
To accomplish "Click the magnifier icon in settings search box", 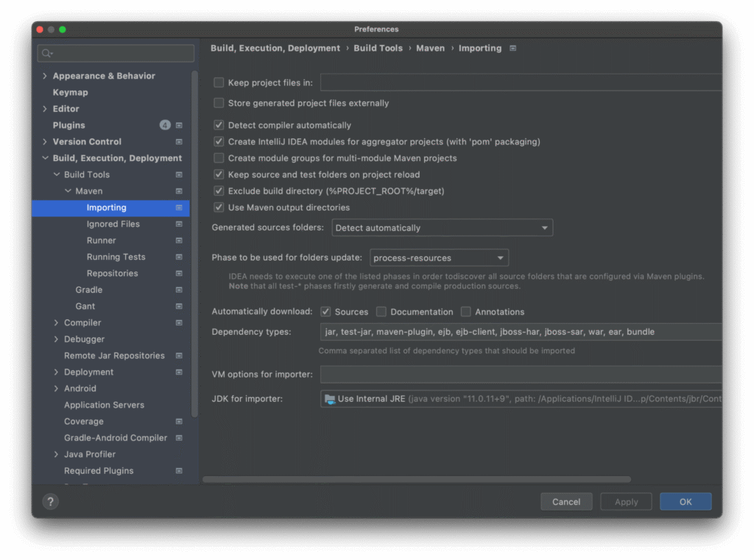I will pyautogui.click(x=46, y=53).
